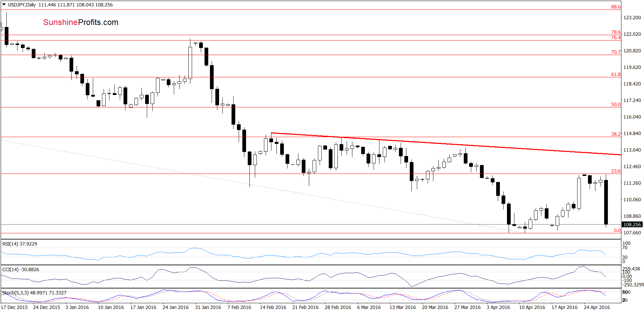This screenshot has height=312, width=644.
Task: Click the 122.020 price axis label
Action: pos(632,34)
